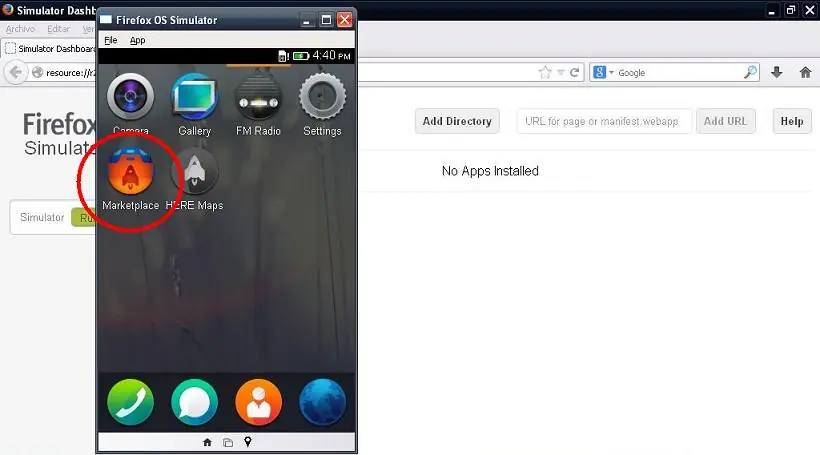
Task: Click the search magnifier icon in Firefox
Action: 750,72
